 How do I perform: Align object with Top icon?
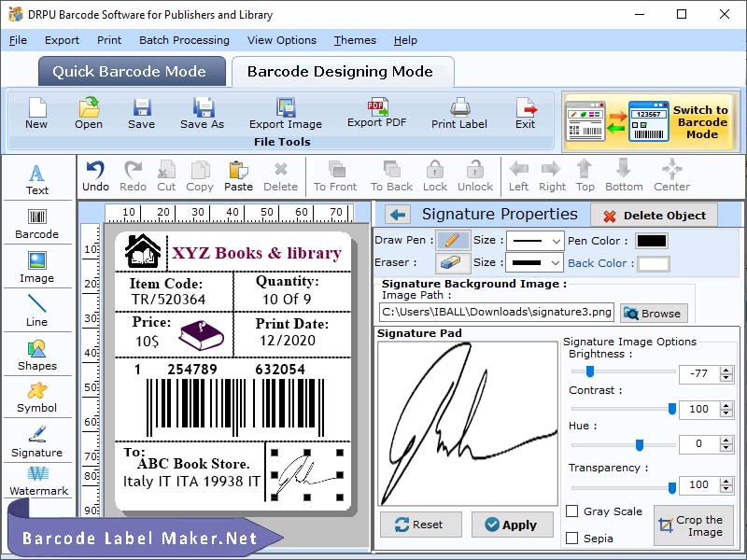pyautogui.click(x=585, y=176)
